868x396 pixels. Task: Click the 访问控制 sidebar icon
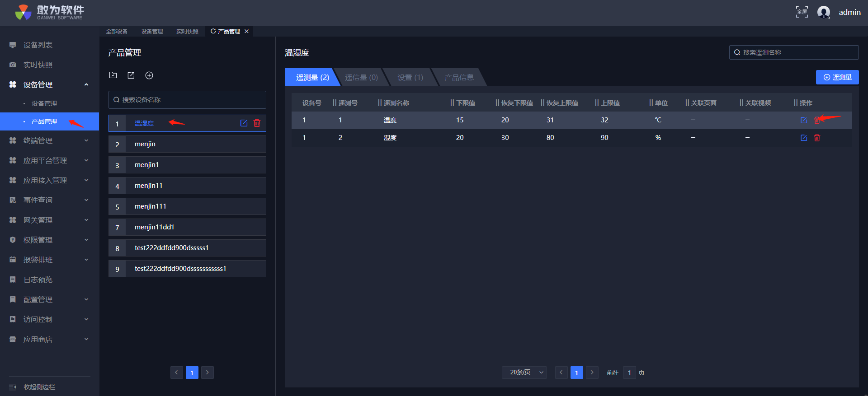(13, 320)
